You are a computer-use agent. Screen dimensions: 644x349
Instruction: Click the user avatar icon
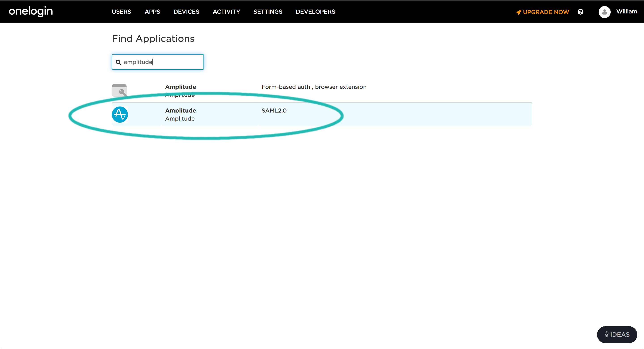(x=604, y=12)
